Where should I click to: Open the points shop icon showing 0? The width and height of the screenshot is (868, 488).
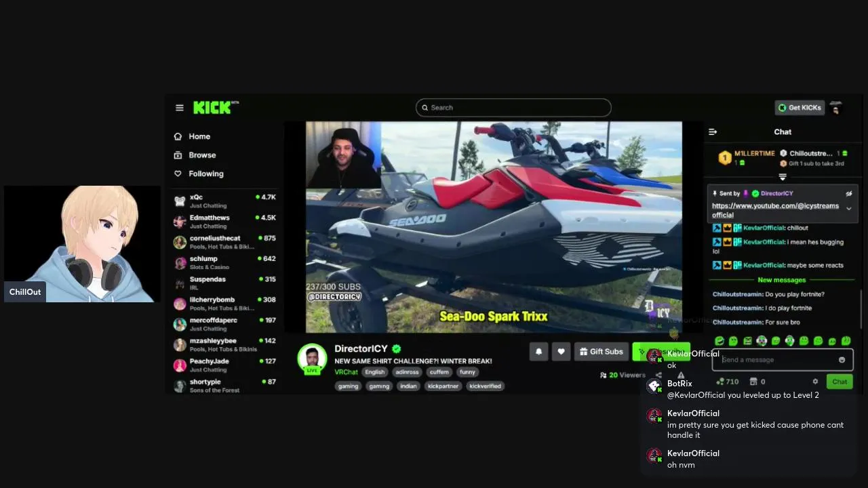[757, 382]
